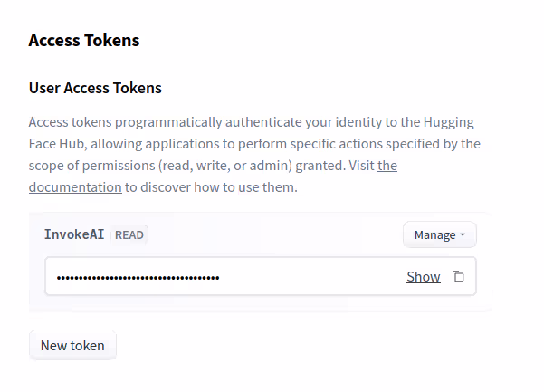Click the "Manage" label text
The width and height of the screenshot is (544, 392).
point(434,235)
